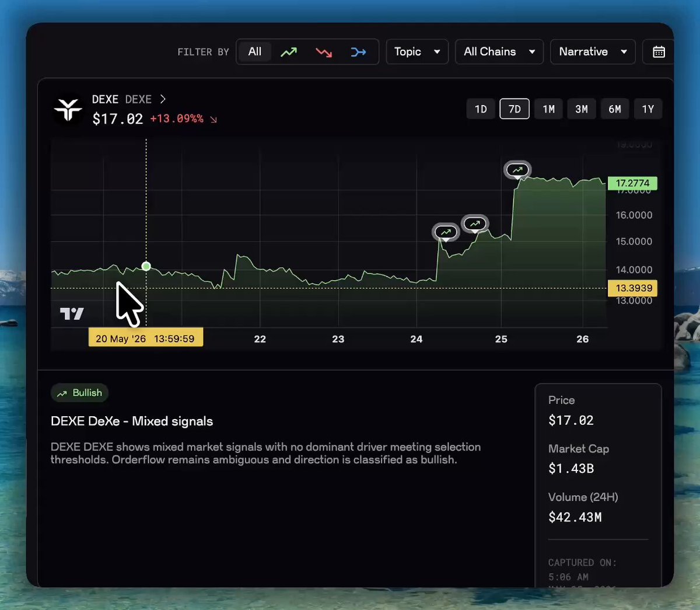Switch chart to 1Y range
The height and width of the screenshot is (610, 700).
coord(648,109)
